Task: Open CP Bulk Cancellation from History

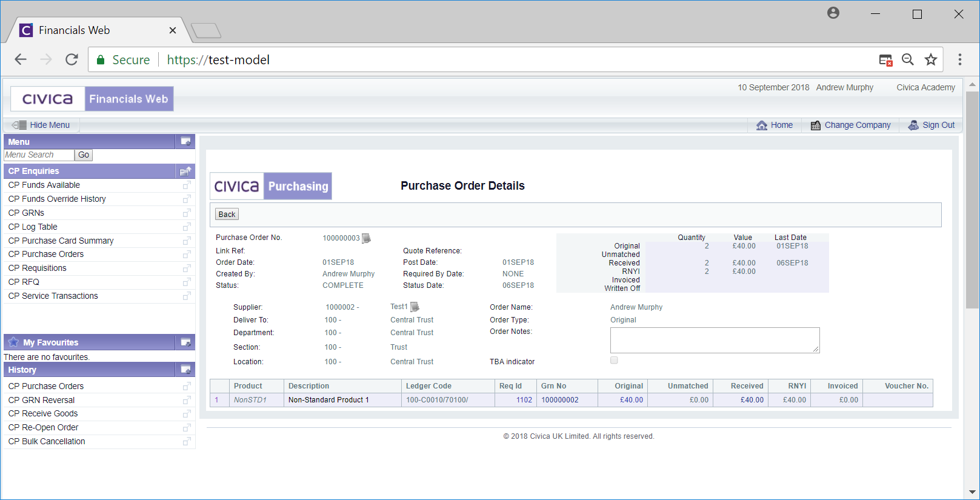Action: click(x=47, y=441)
